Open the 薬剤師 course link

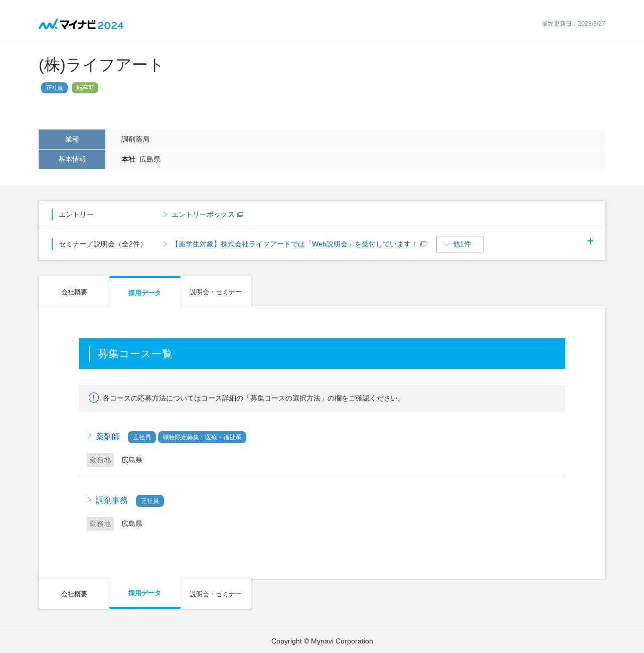tap(108, 437)
